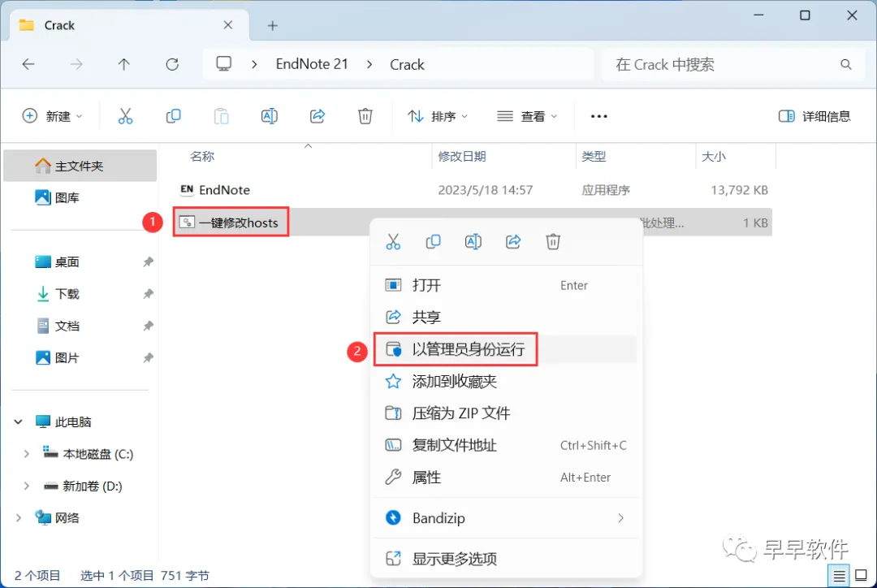Click the 在 Crack 中搜索 search box

732,64
